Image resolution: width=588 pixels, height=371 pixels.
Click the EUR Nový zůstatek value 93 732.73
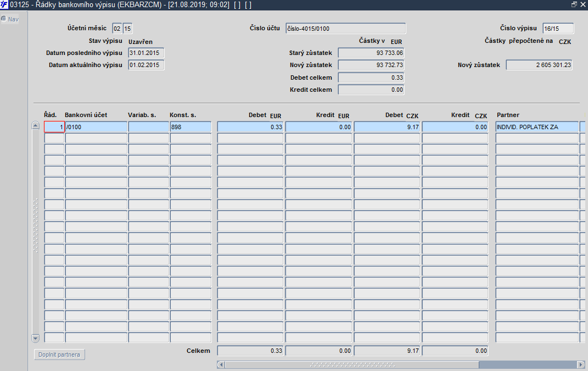click(371, 65)
